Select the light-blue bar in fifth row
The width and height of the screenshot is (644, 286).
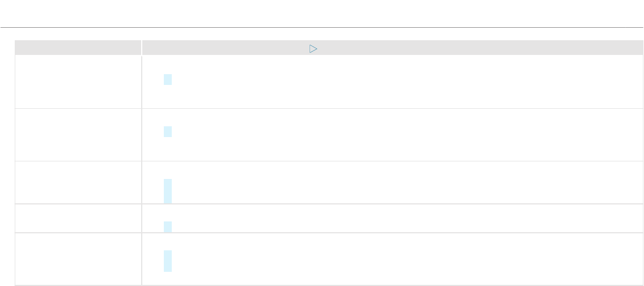[168, 261]
